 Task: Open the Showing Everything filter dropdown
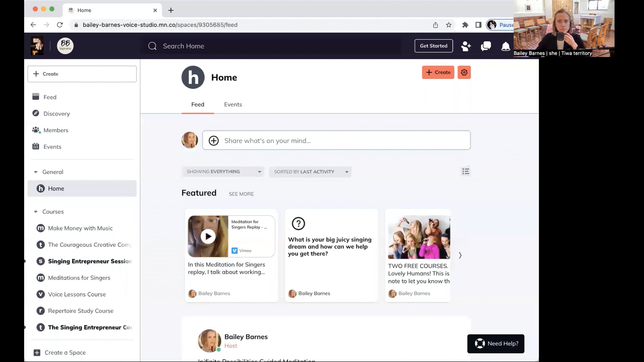[223, 172]
